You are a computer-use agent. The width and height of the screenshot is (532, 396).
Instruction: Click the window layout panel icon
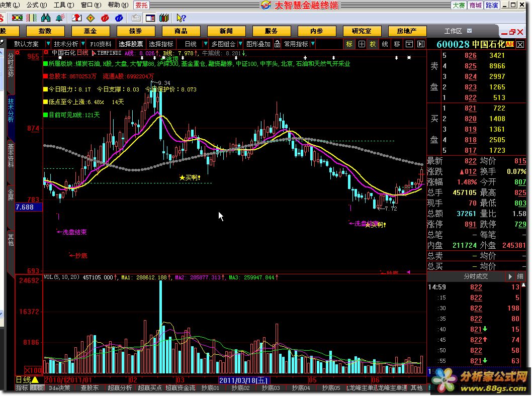click(x=150, y=18)
